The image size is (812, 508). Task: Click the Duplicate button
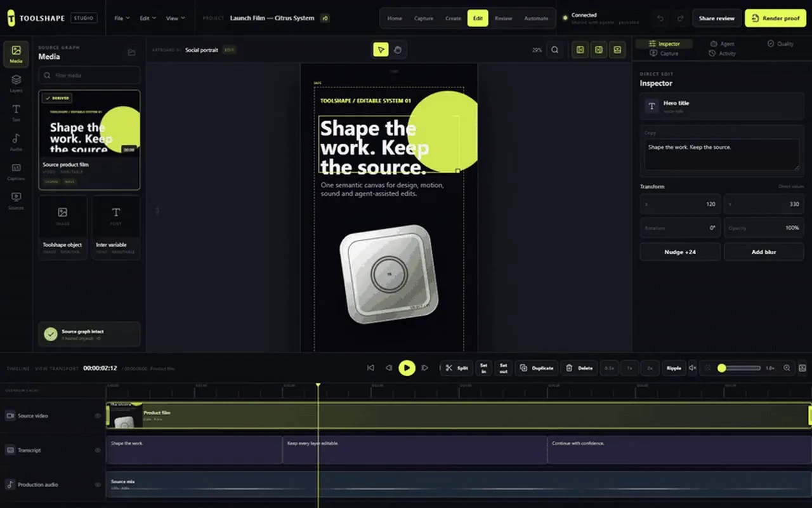click(537, 368)
